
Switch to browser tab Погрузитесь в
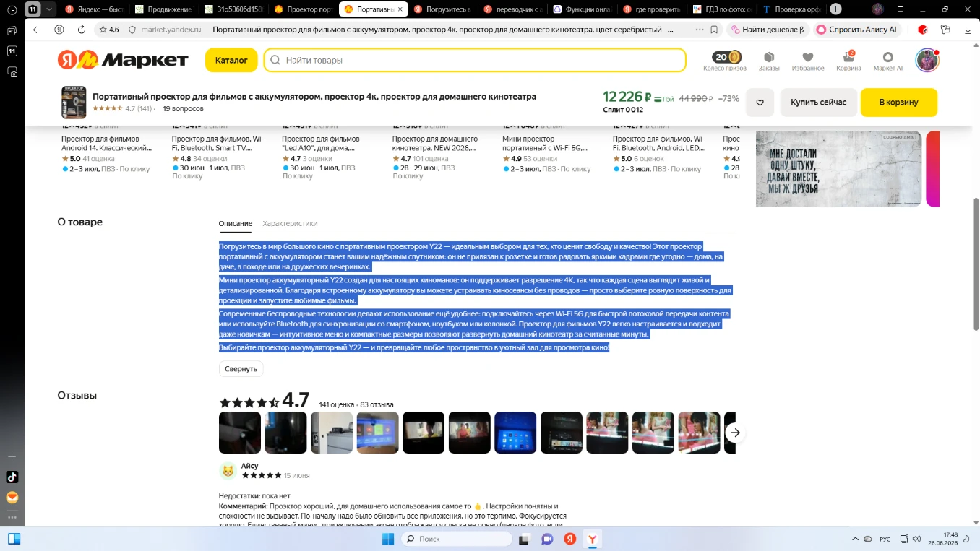[442, 9]
